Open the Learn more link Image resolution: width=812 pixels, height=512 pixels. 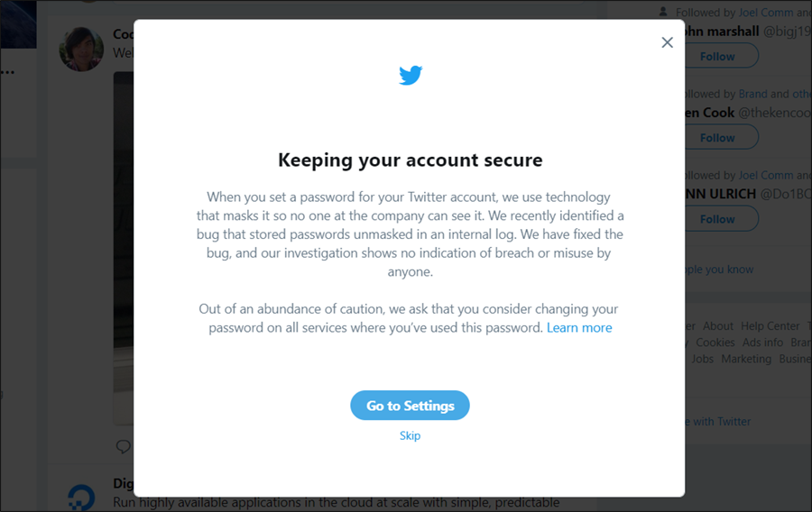point(579,328)
